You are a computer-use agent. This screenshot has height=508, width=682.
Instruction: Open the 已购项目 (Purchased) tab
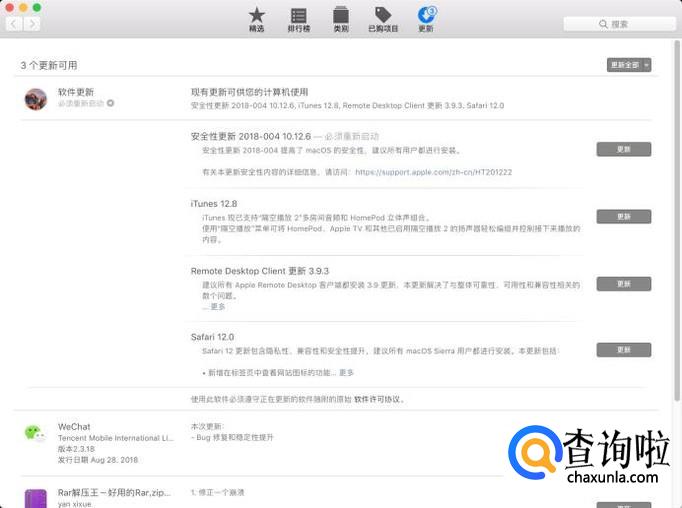tap(383, 20)
